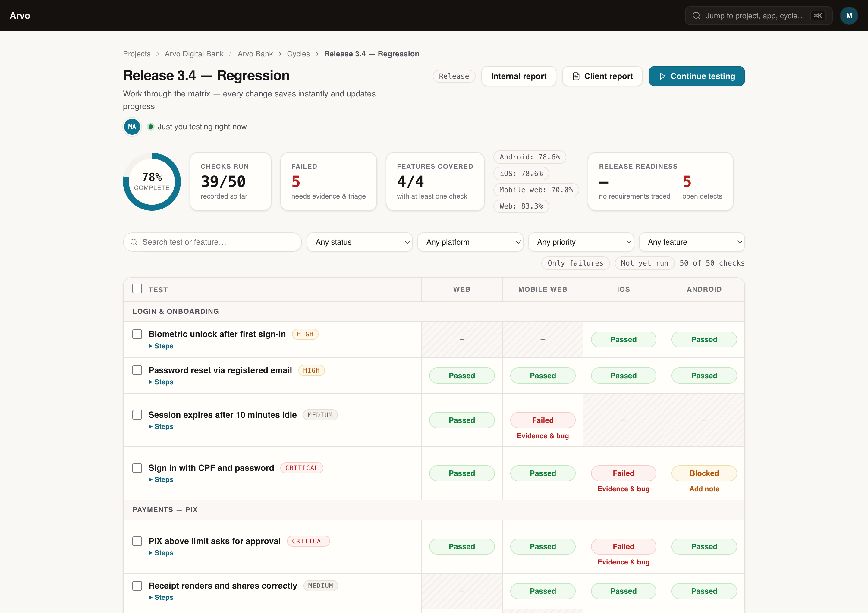Check the PIX above limit row
Screen dimensions: 868x613
(x=137, y=541)
